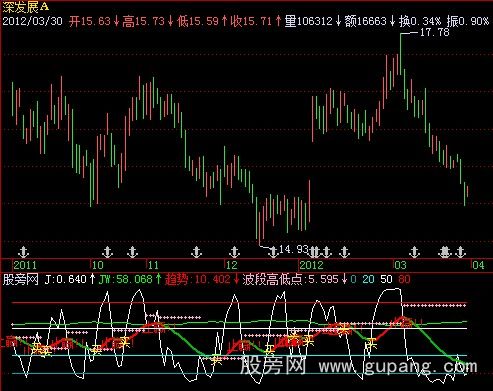Image resolution: width=493 pixels, height=391 pixels.
Task: Click the stock name 深发展A
Action: tap(26, 7)
